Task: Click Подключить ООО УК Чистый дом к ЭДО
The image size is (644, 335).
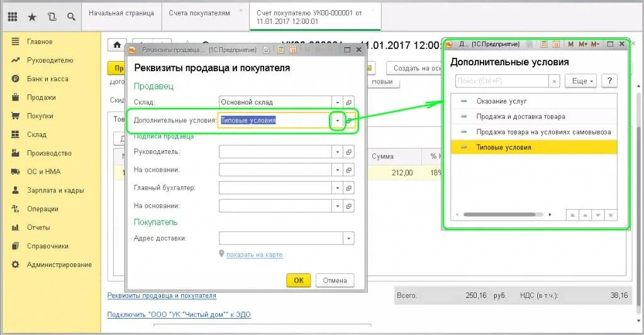Action: [179, 314]
